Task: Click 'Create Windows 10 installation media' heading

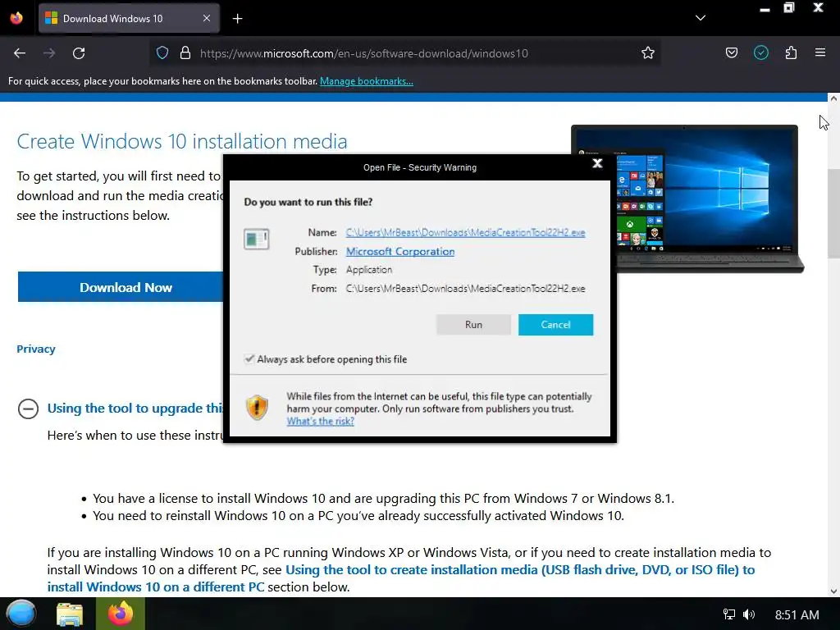Action: click(182, 141)
